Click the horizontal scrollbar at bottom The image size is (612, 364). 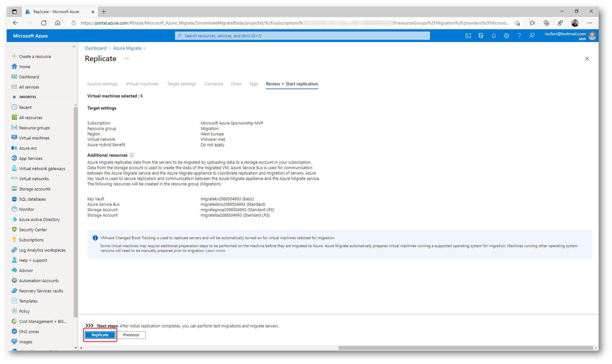465,348
